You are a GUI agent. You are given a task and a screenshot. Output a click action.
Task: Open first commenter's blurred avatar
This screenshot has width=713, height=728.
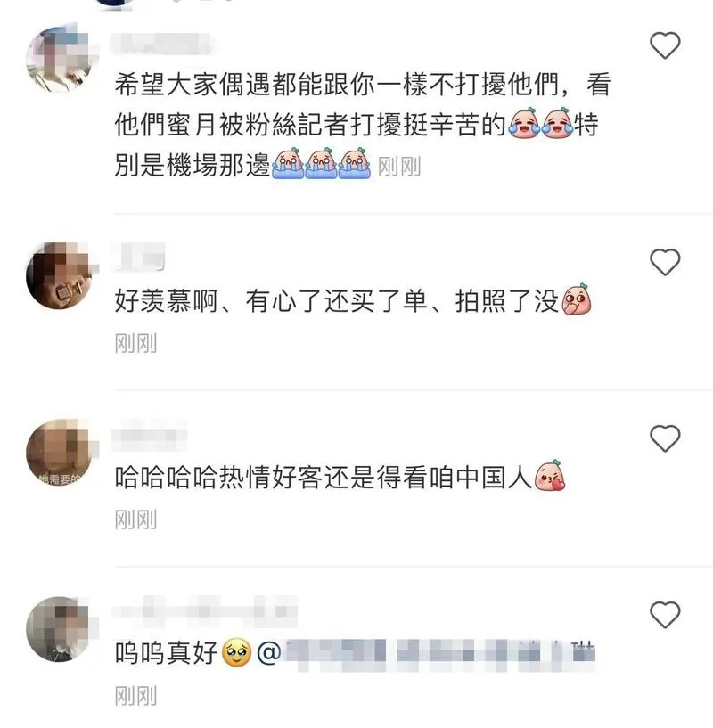(59, 60)
